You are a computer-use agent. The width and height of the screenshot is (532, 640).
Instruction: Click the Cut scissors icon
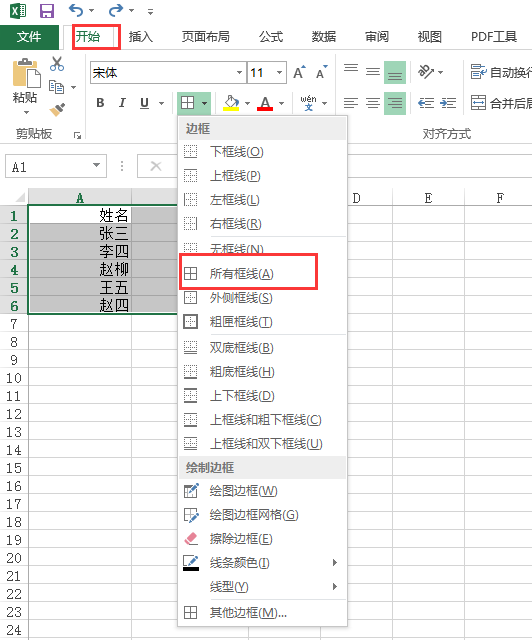[57, 64]
